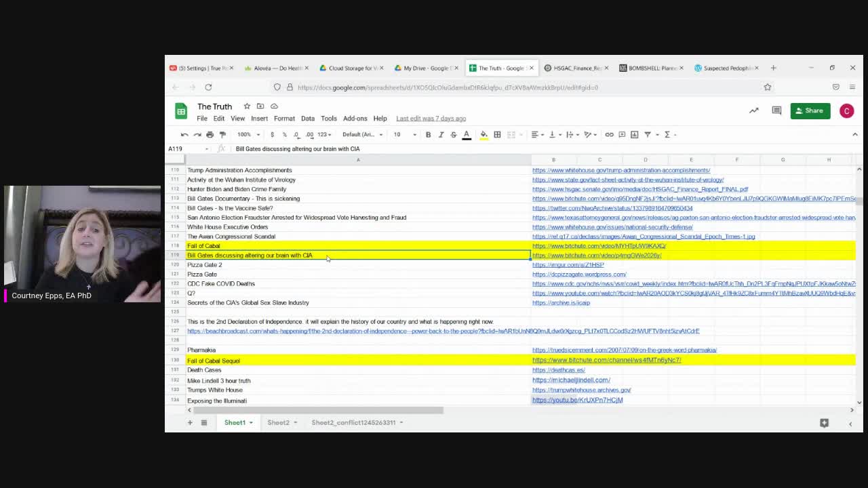Open the Data menu
Image resolution: width=868 pixels, height=488 pixels.
[308, 119]
